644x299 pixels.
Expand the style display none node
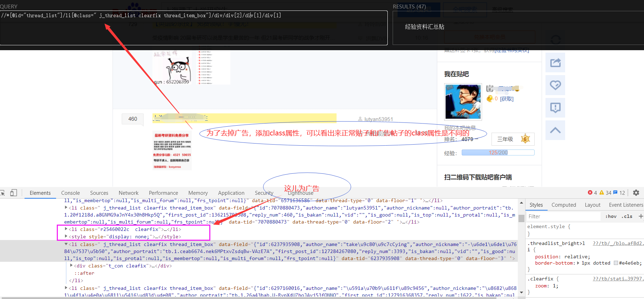[66, 237]
